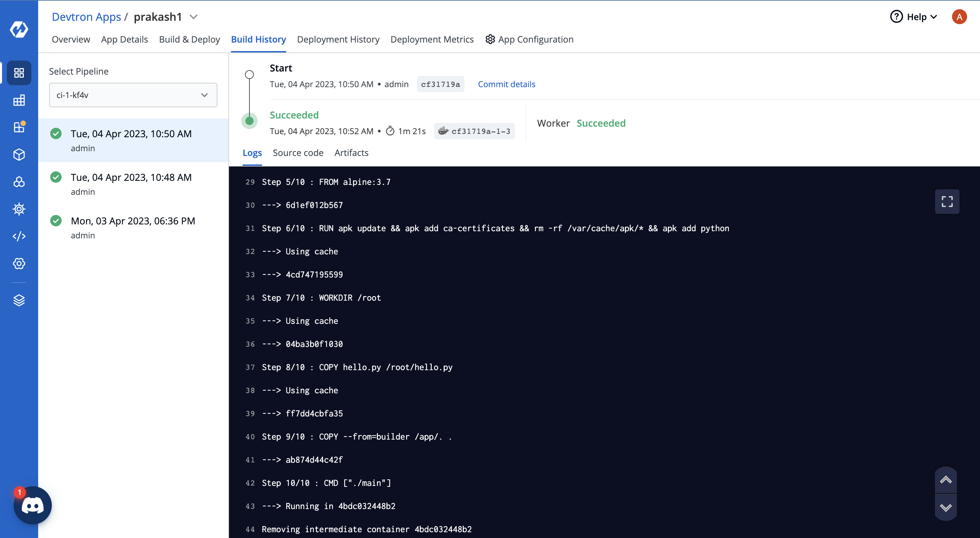
Task: Open the Resource Browser cube icon
Action: [19, 155]
